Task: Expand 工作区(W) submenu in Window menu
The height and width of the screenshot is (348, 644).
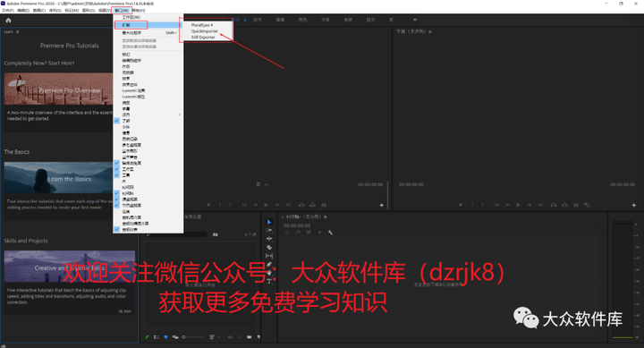Action: pyautogui.click(x=148, y=18)
